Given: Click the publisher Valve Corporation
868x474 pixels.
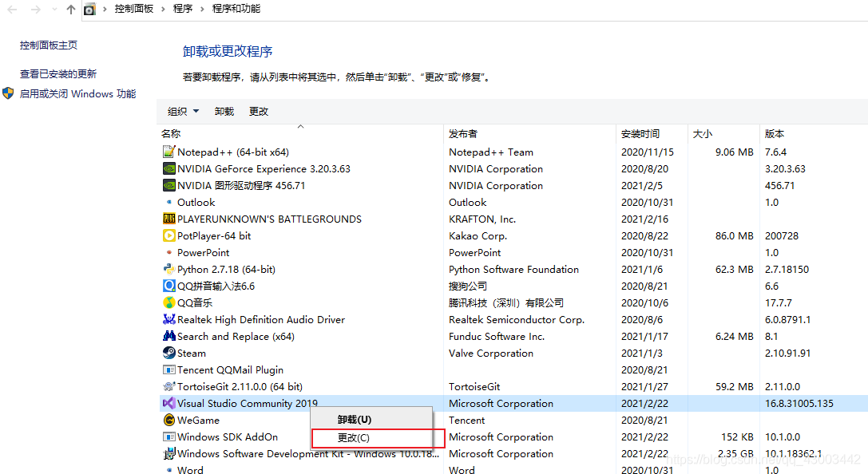Looking at the screenshot, I should click(491, 353).
